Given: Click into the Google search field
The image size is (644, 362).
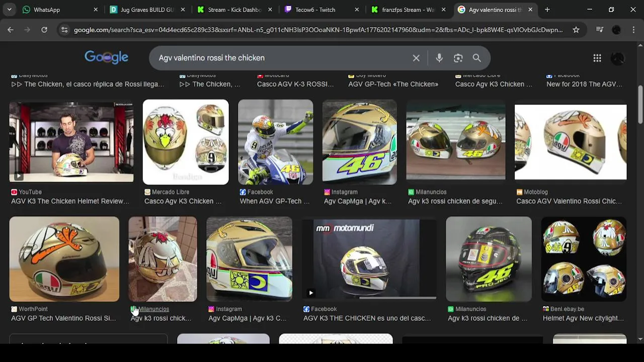Looking at the screenshot, I should [282, 58].
